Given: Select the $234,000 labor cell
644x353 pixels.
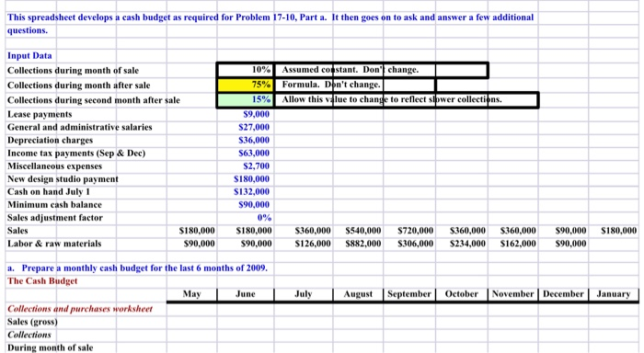Looking at the screenshot, I should click(x=467, y=244).
